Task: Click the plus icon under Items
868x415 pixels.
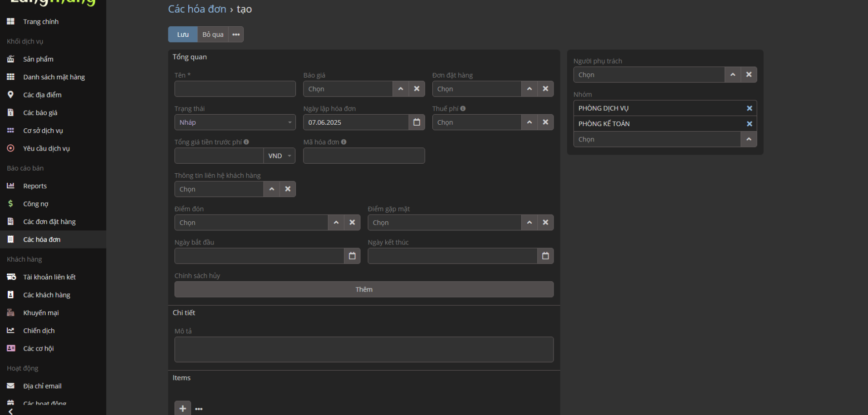Action: click(182, 409)
